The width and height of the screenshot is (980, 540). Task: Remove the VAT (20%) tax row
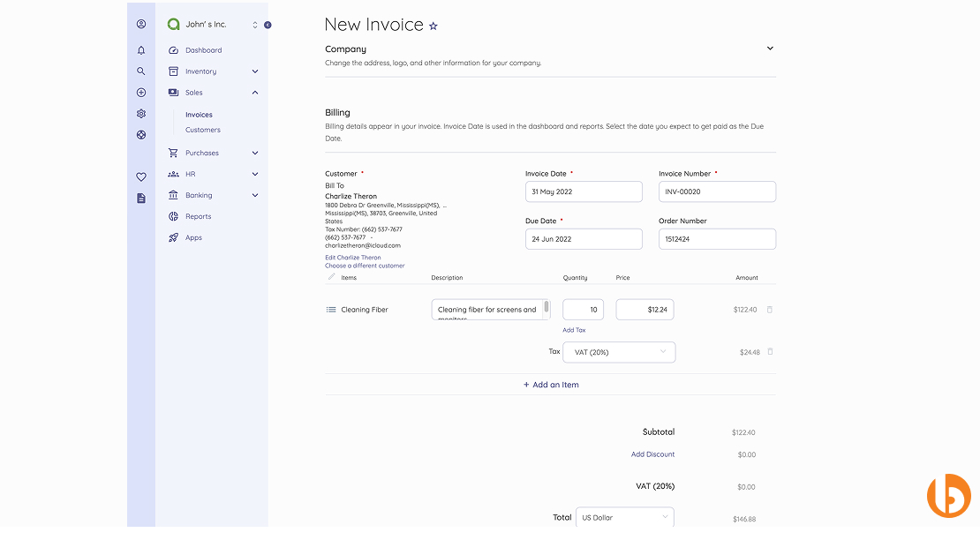[x=770, y=352]
